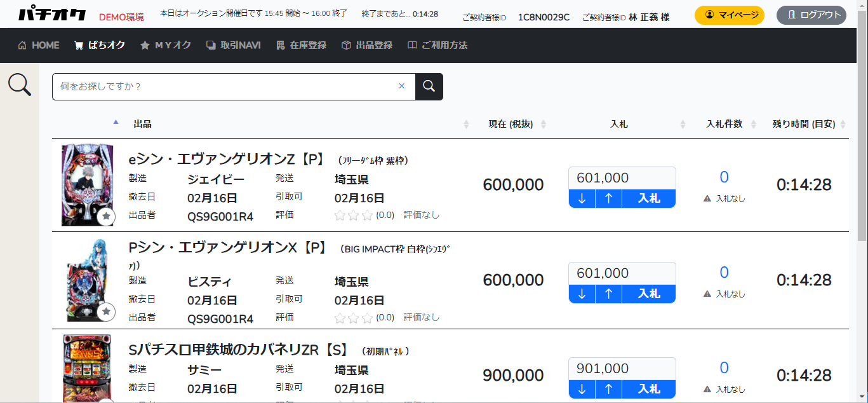Open 取引NAVI menu item
The height and width of the screenshot is (403, 868).
coord(234,45)
